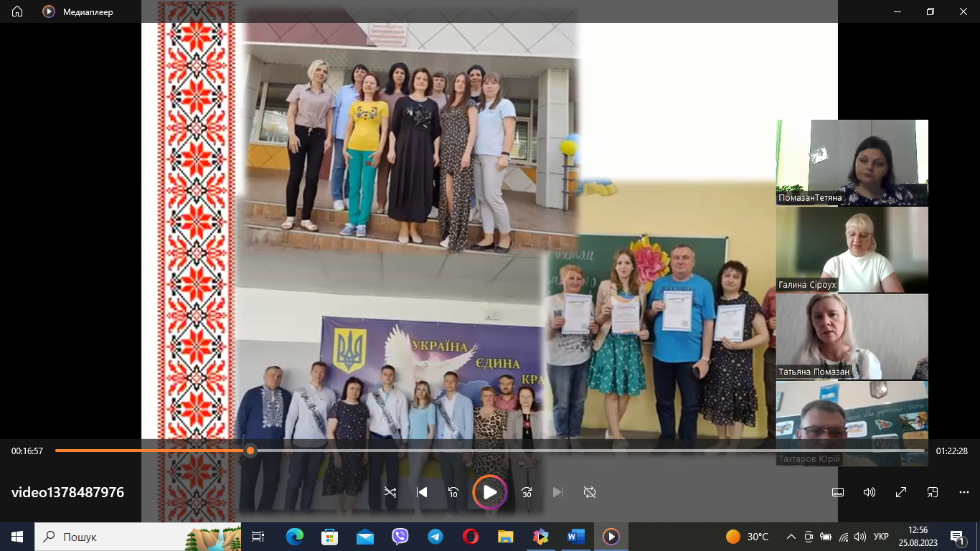Open Opera browser from taskbar

471,537
